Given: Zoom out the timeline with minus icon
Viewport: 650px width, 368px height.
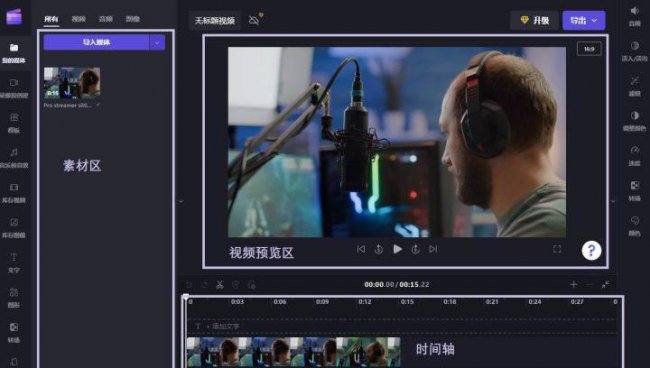Looking at the screenshot, I should click(x=589, y=284).
